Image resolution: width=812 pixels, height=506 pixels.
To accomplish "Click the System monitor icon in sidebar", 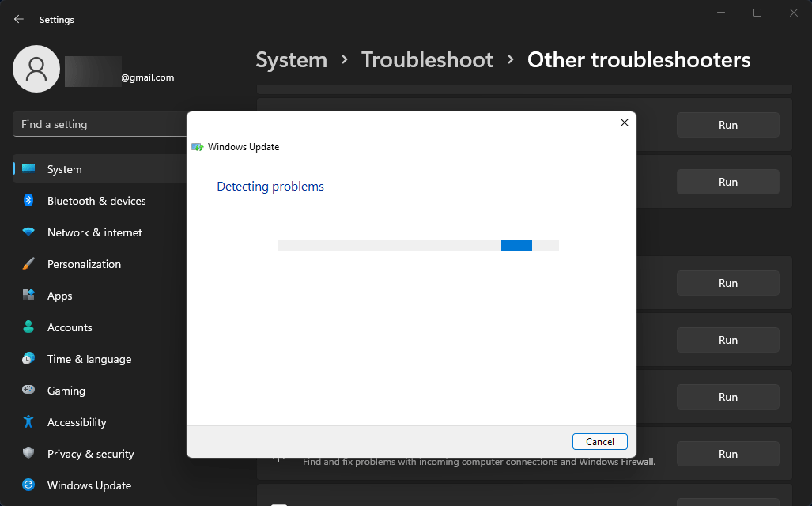I will tap(28, 169).
